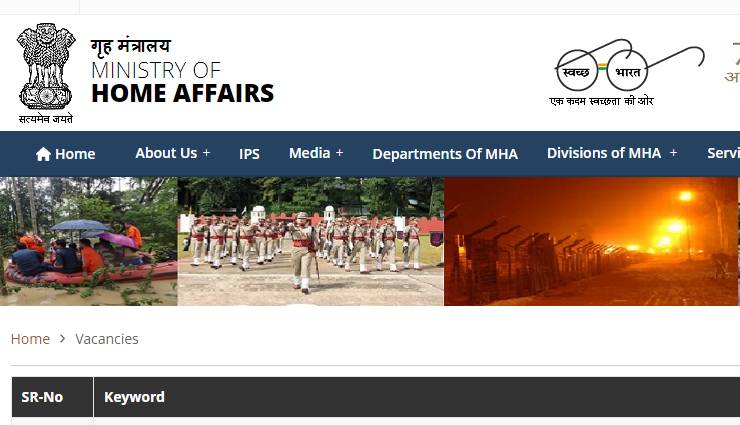Expand Divisions of MHA plus icon
The height and width of the screenshot is (425, 740).
pyautogui.click(x=673, y=153)
